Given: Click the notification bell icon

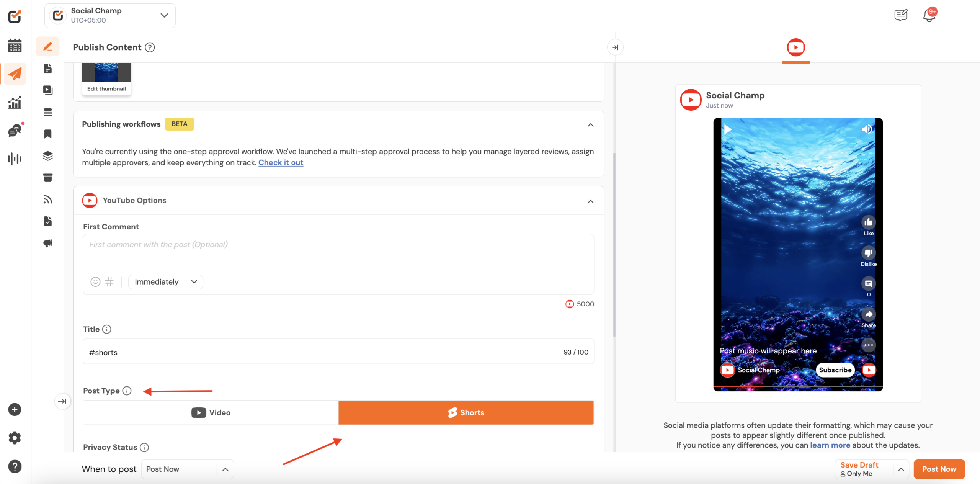Looking at the screenshot, I should pos(929,15).
